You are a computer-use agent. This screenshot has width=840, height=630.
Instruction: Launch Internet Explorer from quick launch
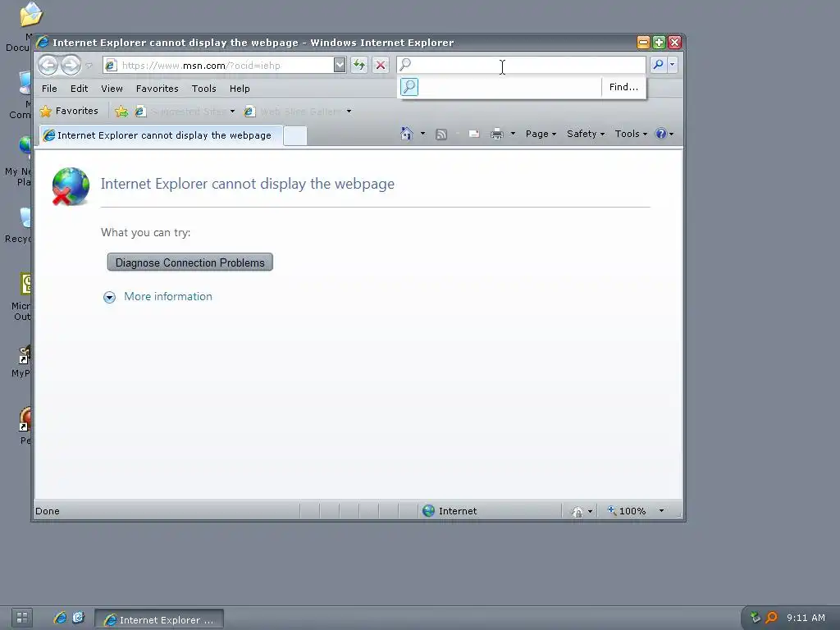point(60,618)
